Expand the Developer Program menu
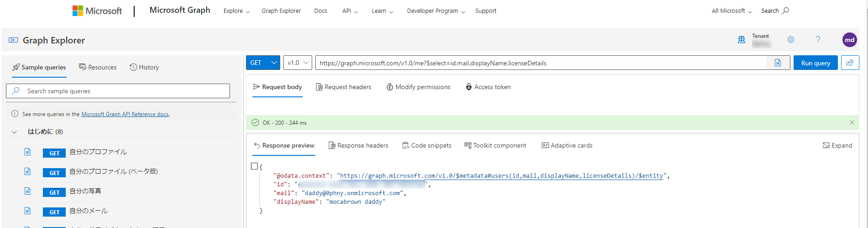 pos(436,11)
